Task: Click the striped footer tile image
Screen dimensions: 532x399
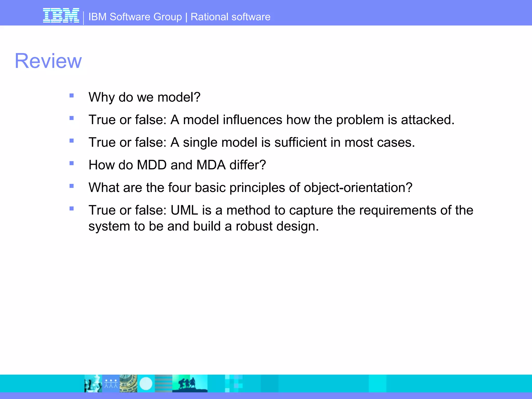Action: 164,383
